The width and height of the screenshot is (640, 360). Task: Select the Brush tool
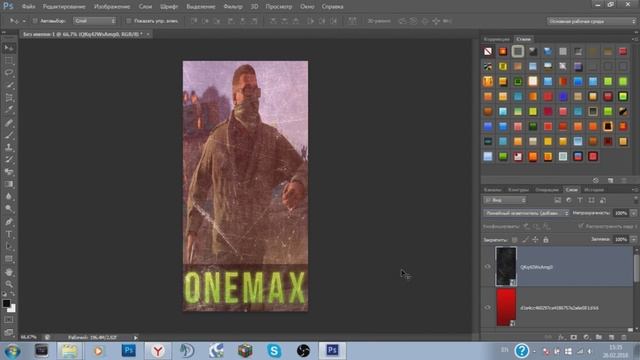(9, 135)
